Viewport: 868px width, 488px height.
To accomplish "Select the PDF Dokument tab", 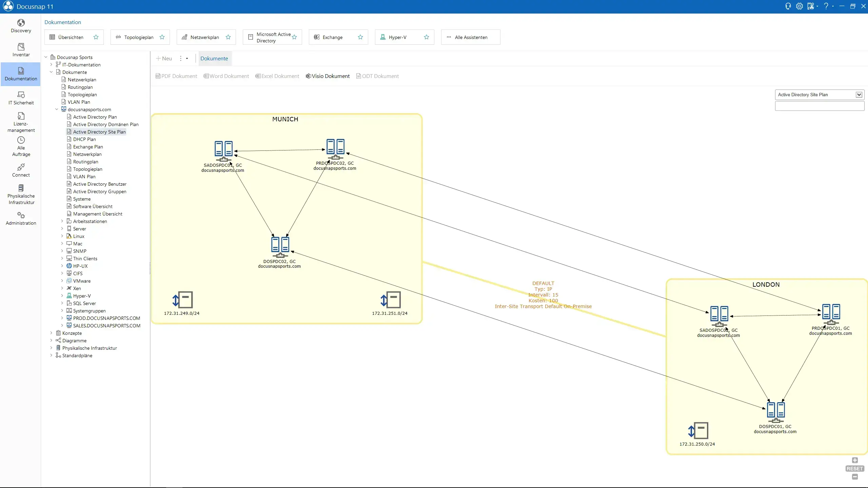I will 176,76.
